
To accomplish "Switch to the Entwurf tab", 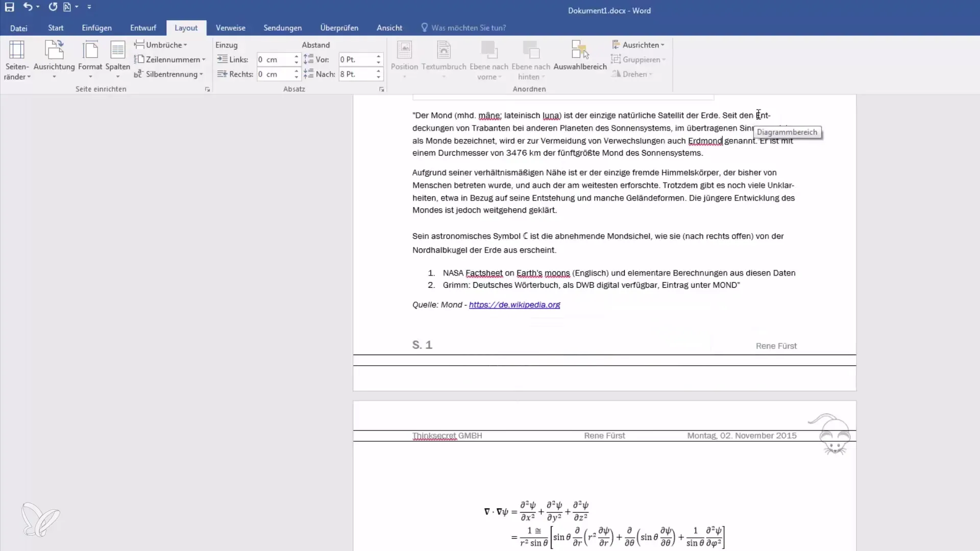I will pos(143,28).
